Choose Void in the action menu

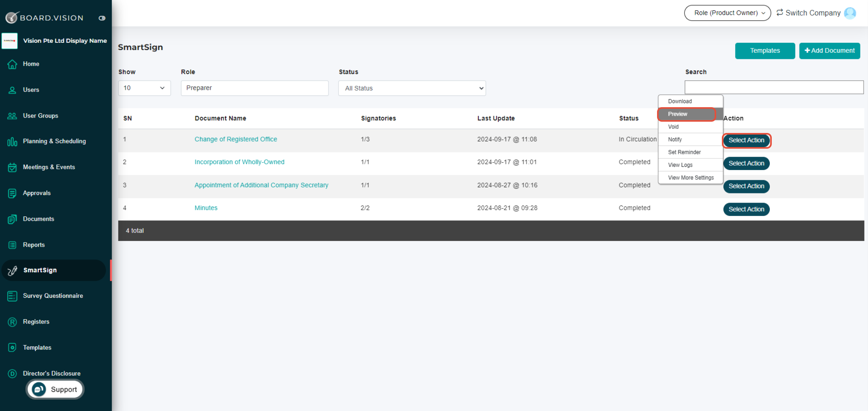click(690, 127)
